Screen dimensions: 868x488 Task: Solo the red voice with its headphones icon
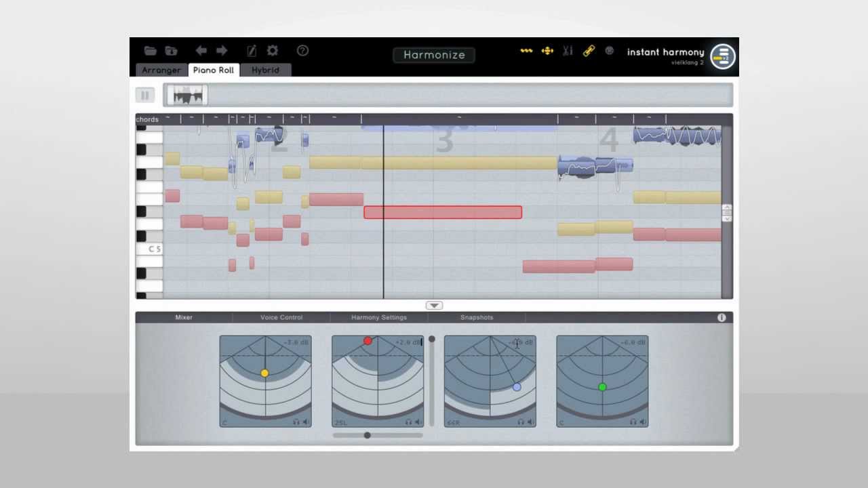409,422
